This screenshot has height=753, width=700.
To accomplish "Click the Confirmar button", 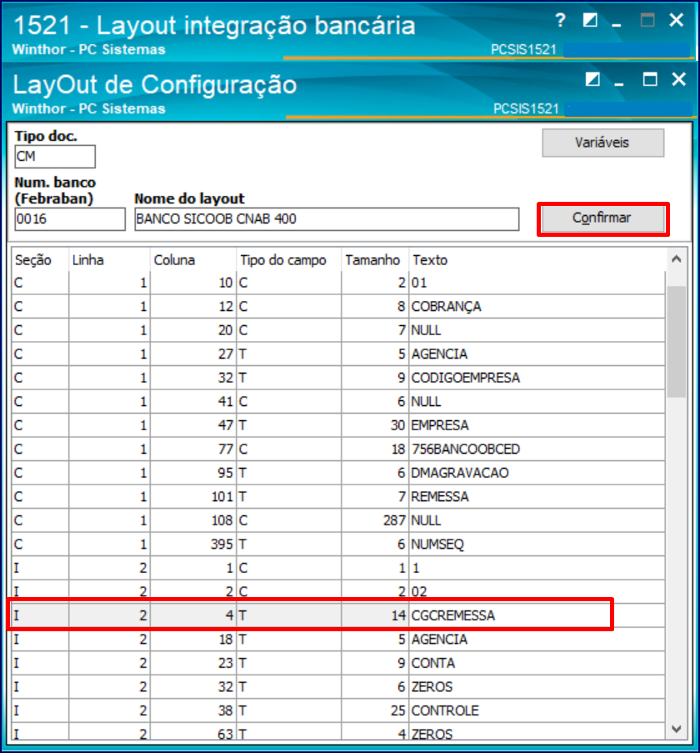I will tap(603, 218).
